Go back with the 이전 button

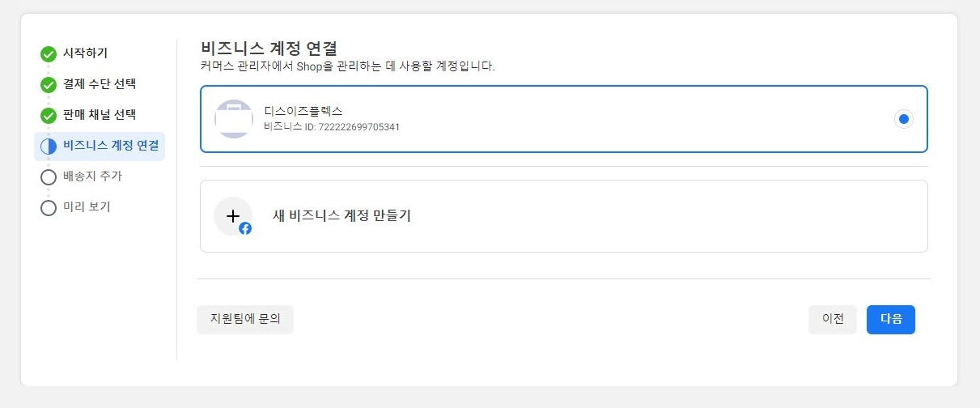(833, 320)
